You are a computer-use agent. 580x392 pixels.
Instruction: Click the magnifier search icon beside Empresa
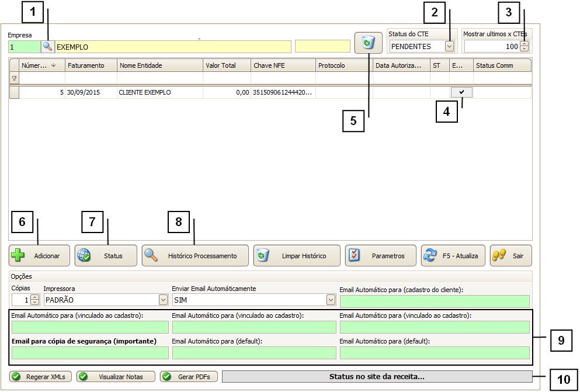point(47,47)
